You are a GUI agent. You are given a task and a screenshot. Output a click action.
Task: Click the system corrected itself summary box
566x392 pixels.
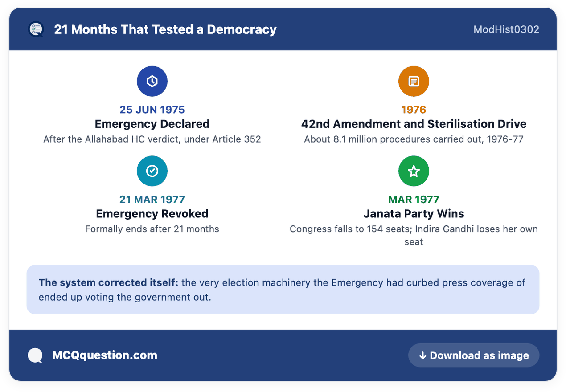pos(283,290)
